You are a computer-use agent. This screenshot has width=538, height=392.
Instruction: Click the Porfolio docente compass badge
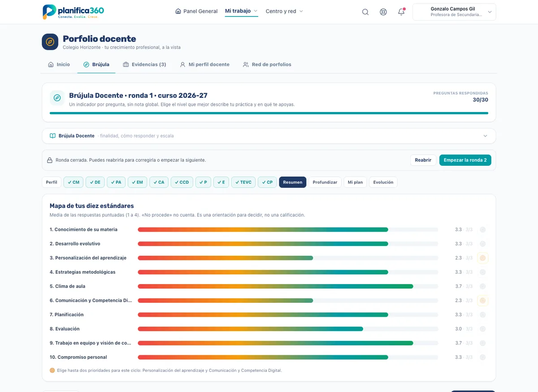(50, 42)
